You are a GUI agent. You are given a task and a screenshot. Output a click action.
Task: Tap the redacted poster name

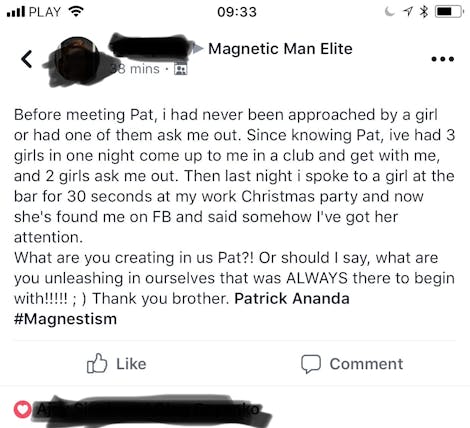click(152, 47)
